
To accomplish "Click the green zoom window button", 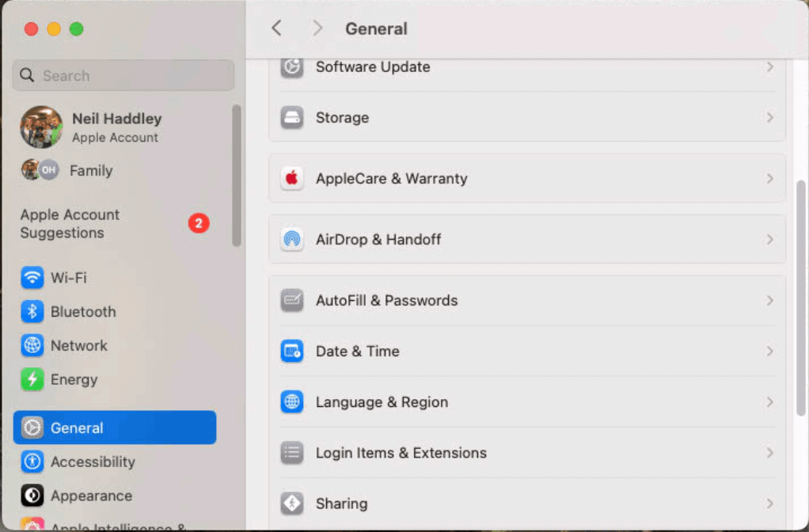I will pyautogui.click(x=76, y=29).
